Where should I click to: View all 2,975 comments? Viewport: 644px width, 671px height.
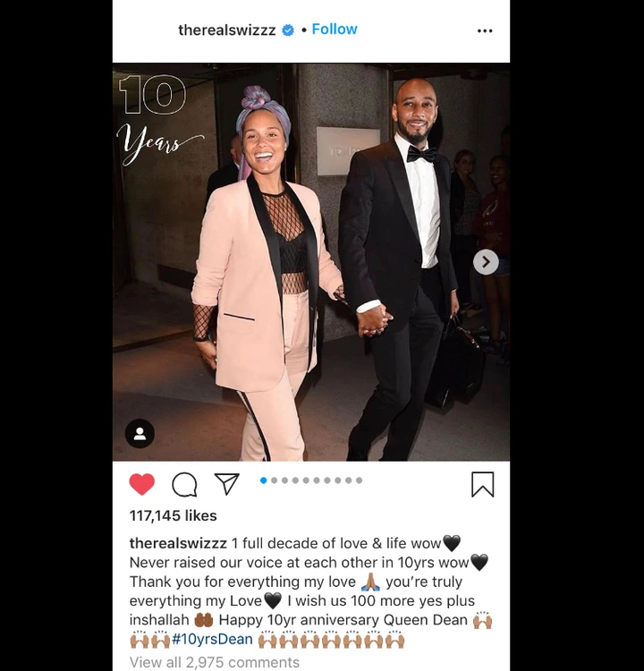(x=215, y=662)
